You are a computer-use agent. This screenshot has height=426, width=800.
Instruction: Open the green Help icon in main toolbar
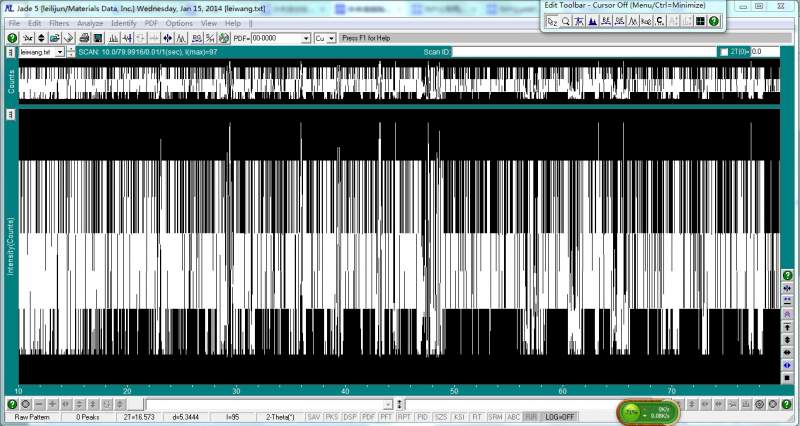point(12,38)
